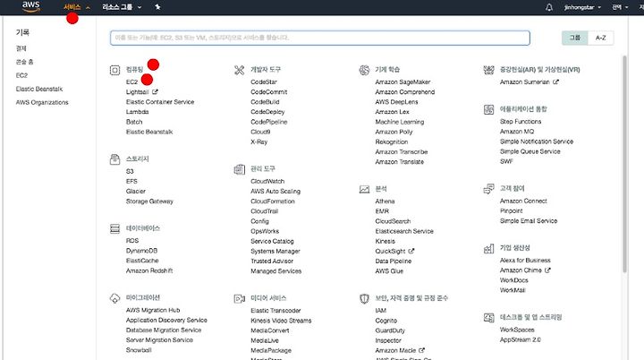The height and width of the screenshot is (360, 644).
Task: Open Amazon Redshift service
Action: 149,270
